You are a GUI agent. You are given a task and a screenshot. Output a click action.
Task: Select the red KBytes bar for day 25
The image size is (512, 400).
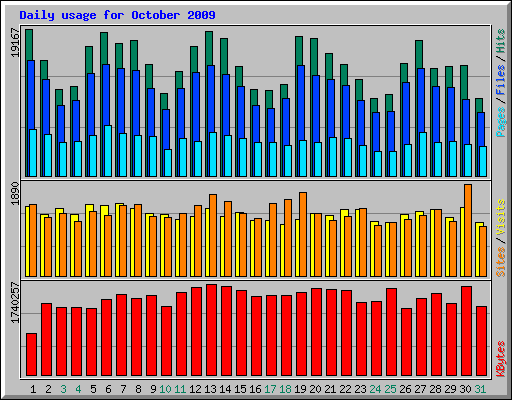coord(391,332)
